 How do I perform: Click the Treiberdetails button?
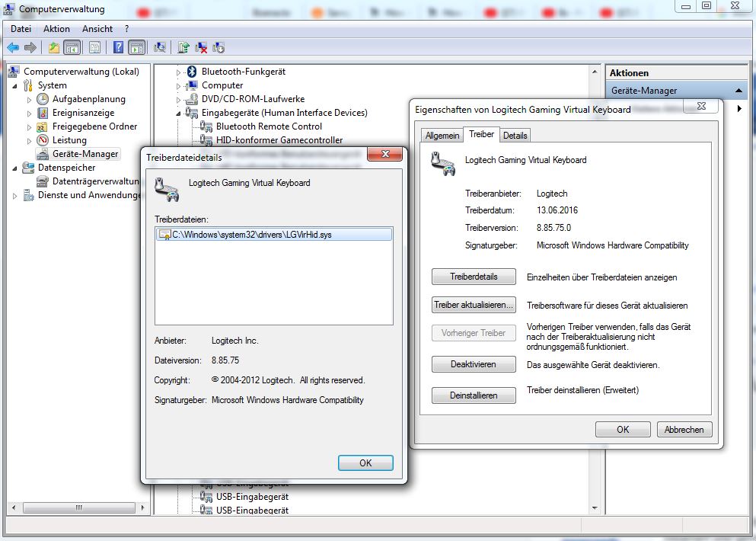(474, 277)
